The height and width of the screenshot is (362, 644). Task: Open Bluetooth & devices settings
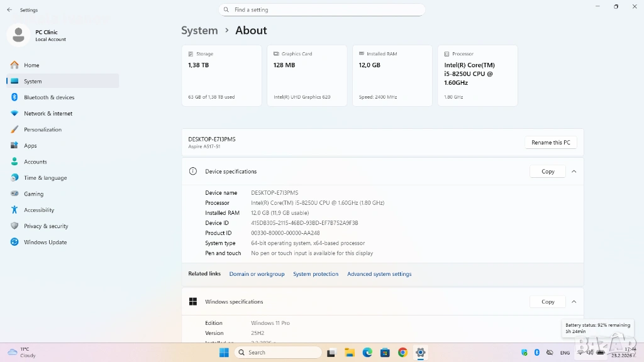(x=49, y=97)
